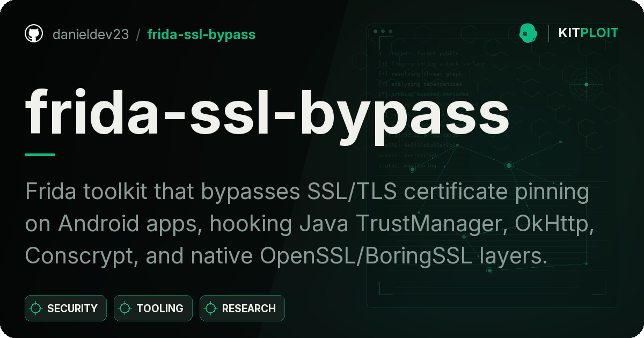
Task: Click the 'fingerprinting attack surface' terminal line
Action: click(431, 63)
